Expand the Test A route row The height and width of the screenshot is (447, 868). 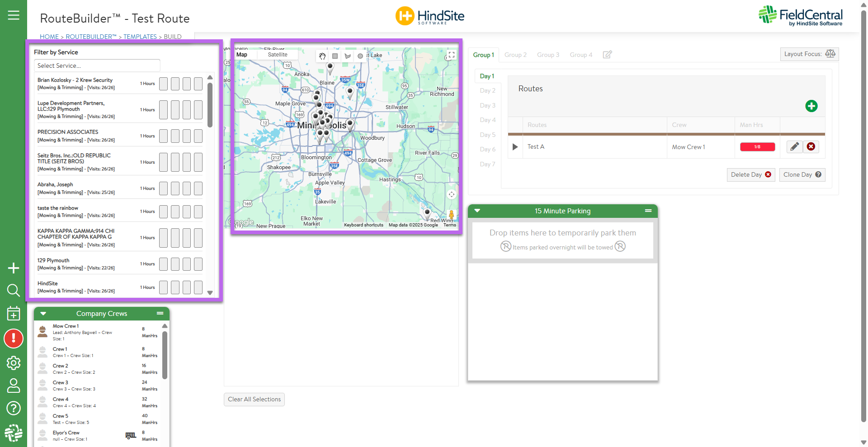[515, 147]
